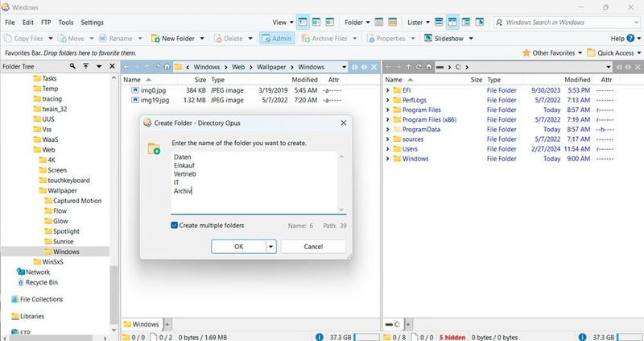The height and width of the screenshot is (341, 644).
Task: Open the left path field history dropdown
Action: (x=345, y=67)
